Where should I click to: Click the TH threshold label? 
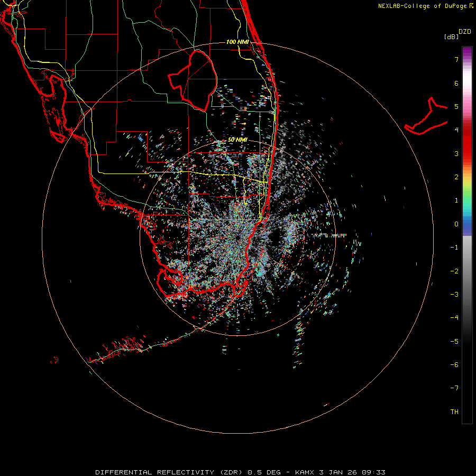[454, 412]
